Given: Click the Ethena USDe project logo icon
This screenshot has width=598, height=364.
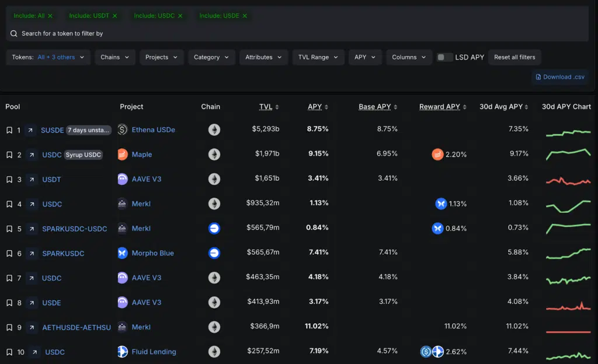Looking at the screenshot, I should coord(122,129).
